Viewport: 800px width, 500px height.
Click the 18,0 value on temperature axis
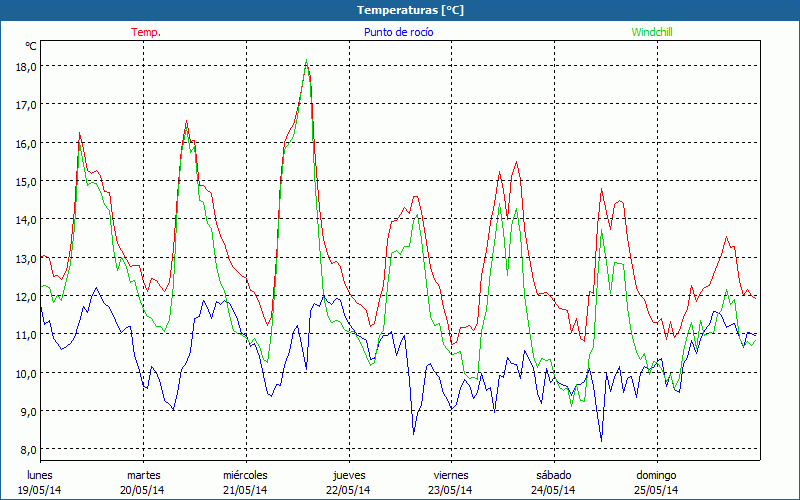(x=26, y=66)
